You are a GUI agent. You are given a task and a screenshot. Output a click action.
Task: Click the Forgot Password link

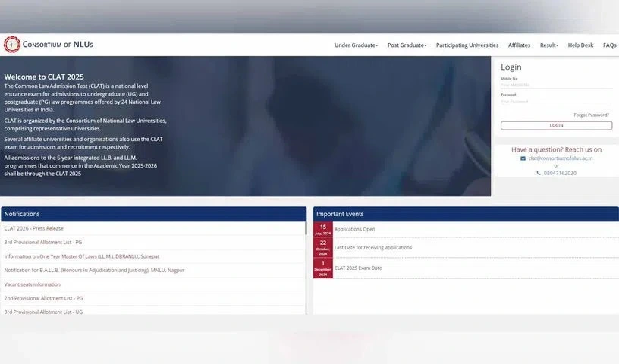tap(591, 115)
